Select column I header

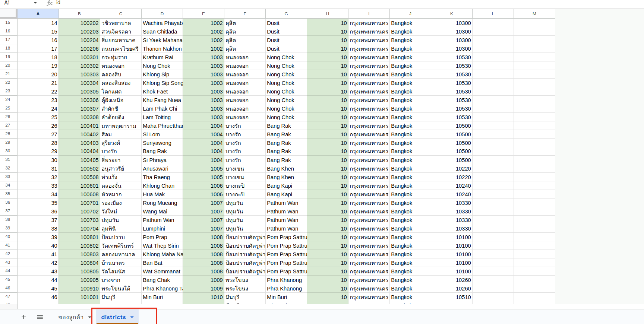click(369, 14)
